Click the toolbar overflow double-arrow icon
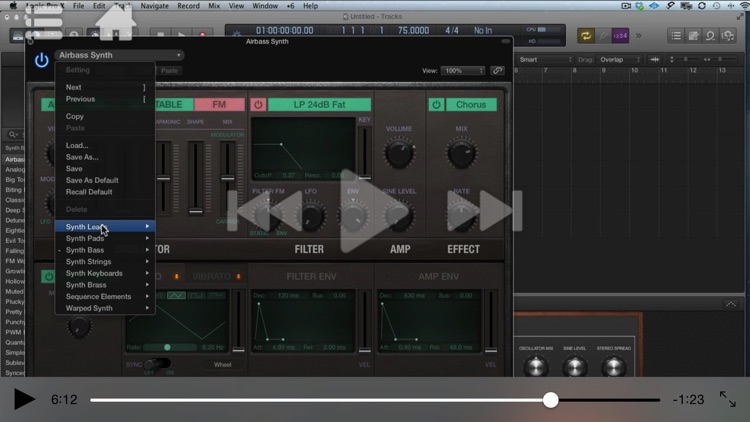Viewport: 750px width, 422px height. 639,35
